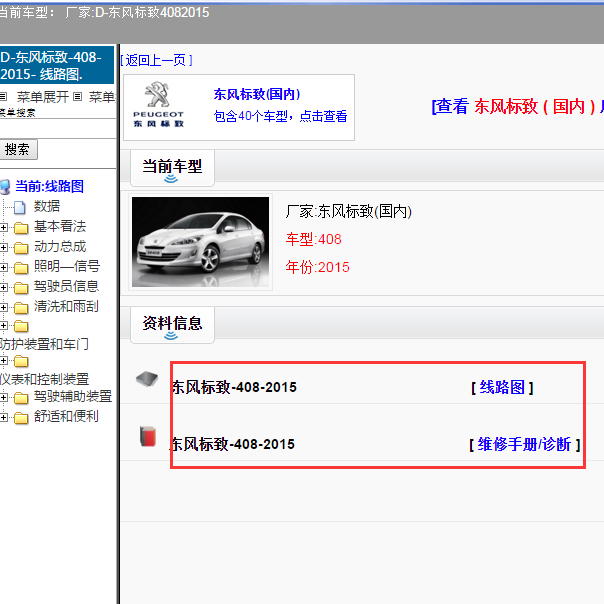Click the folder icon for 防护装置和车门
Viewport: 604px width, 604px height.
[x=21, y=326]
